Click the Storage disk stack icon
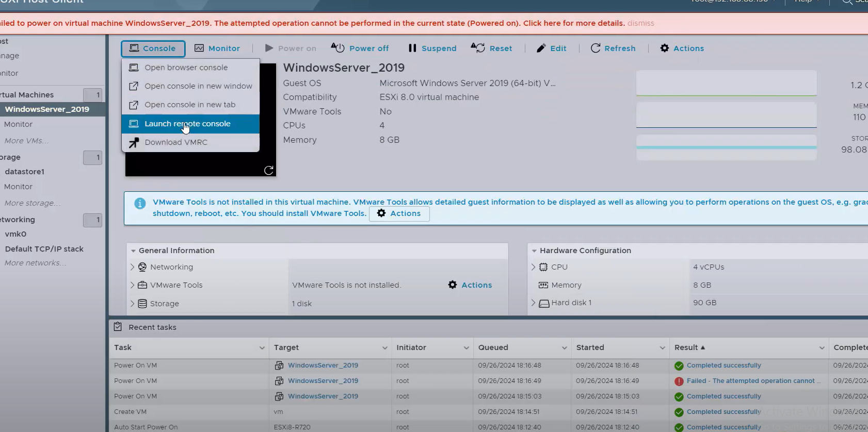The width and height of the screenshot is (868, 432). point(142,304)
